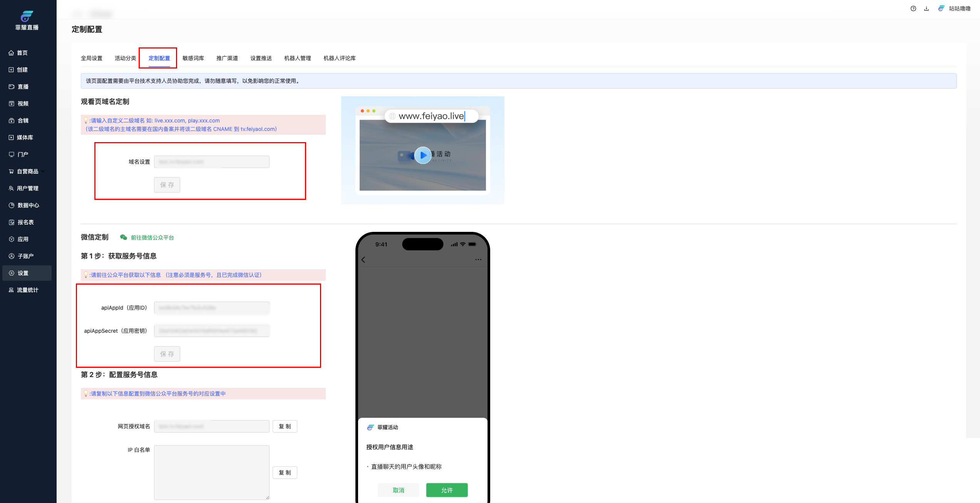Open 咕咕噜噜 account menu
This screenshot has width=980, height=503.
pos(959,8)
